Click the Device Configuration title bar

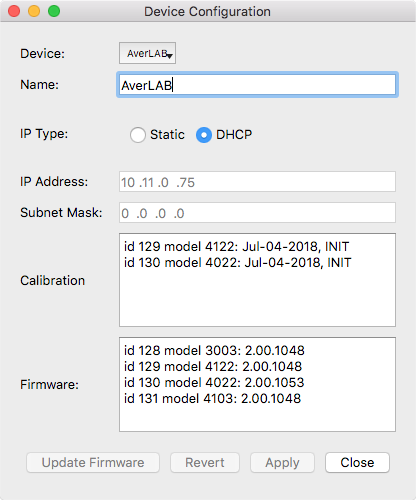207,11
